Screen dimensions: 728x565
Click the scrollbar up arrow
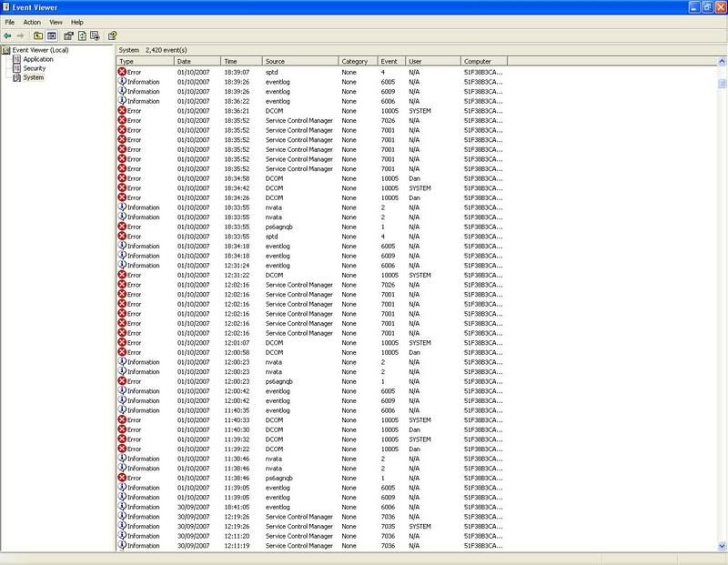pos(722,61)
